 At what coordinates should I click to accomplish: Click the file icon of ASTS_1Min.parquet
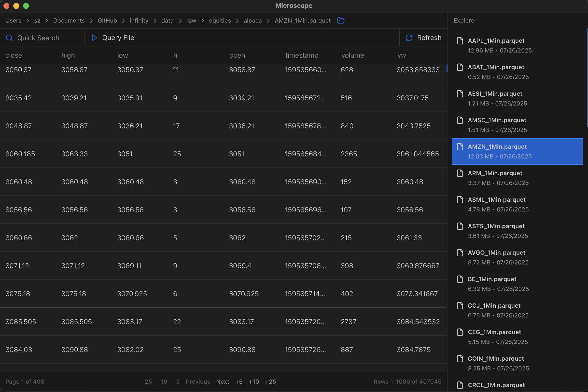[x=460, y=226]
